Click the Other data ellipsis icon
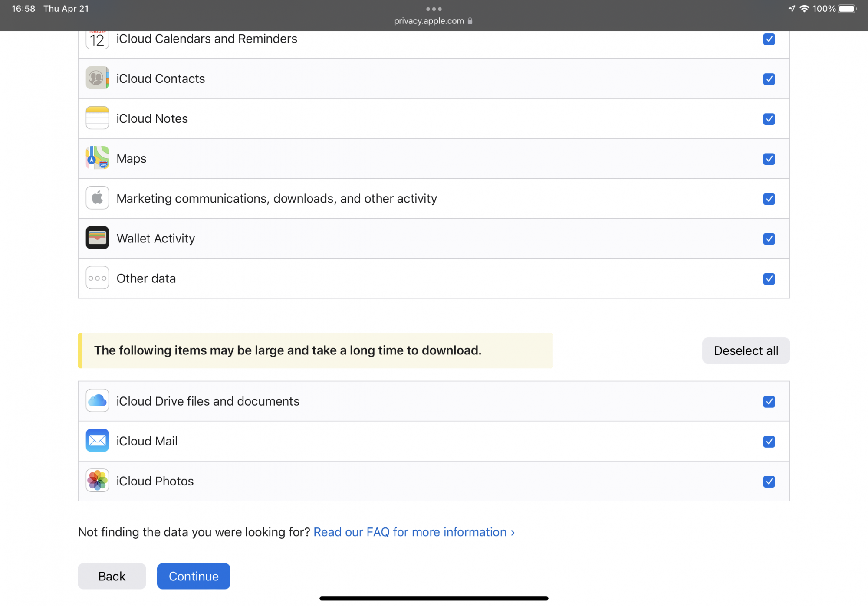Image resolution: width=868 pixels, height=606 pixels. 97,278
